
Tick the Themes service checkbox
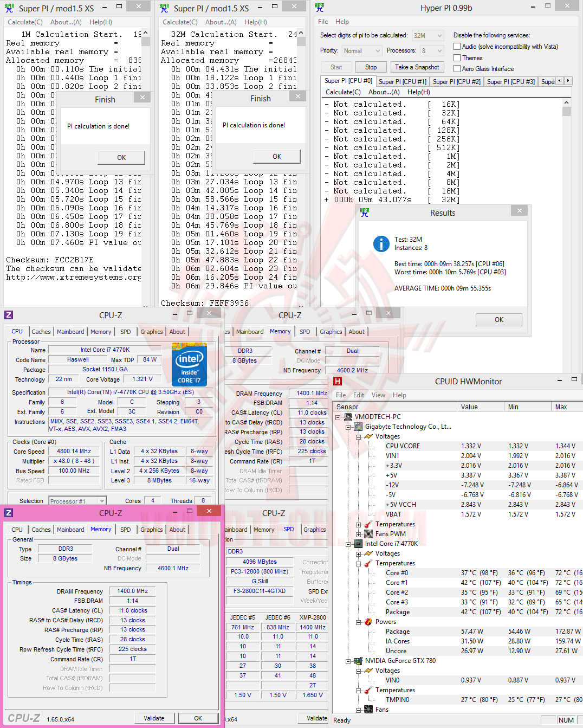(x=457, y=58)
